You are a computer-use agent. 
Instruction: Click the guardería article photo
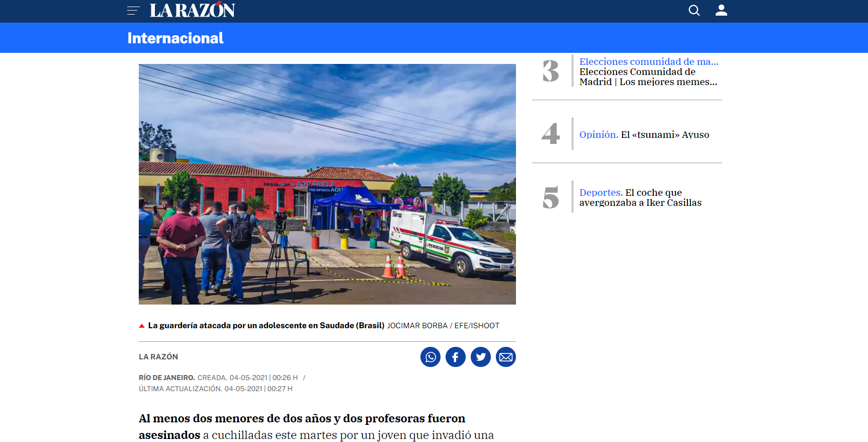pyautogui.click(x=327, y=184)
